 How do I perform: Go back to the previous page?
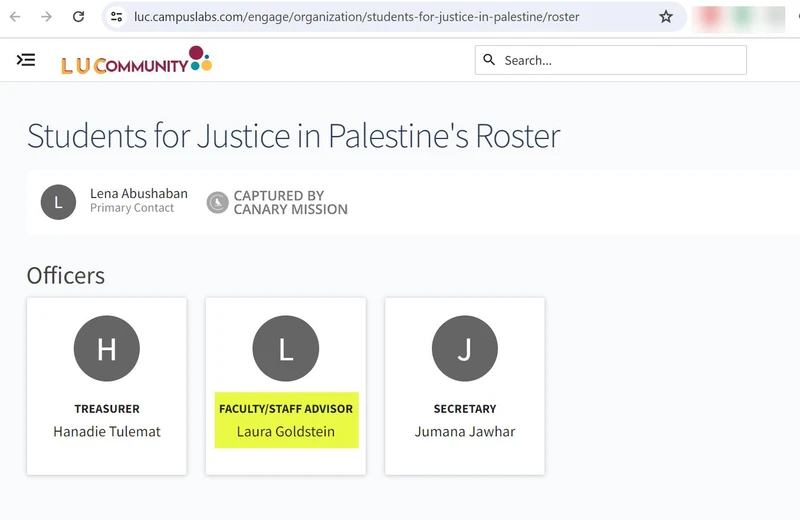pos(15,17)
